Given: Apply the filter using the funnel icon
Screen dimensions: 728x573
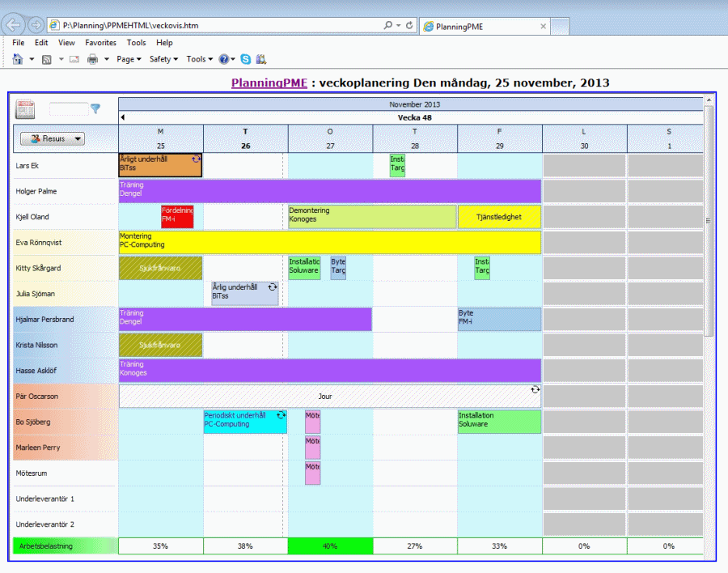Looking at the screenshot, I should point(95,108).
